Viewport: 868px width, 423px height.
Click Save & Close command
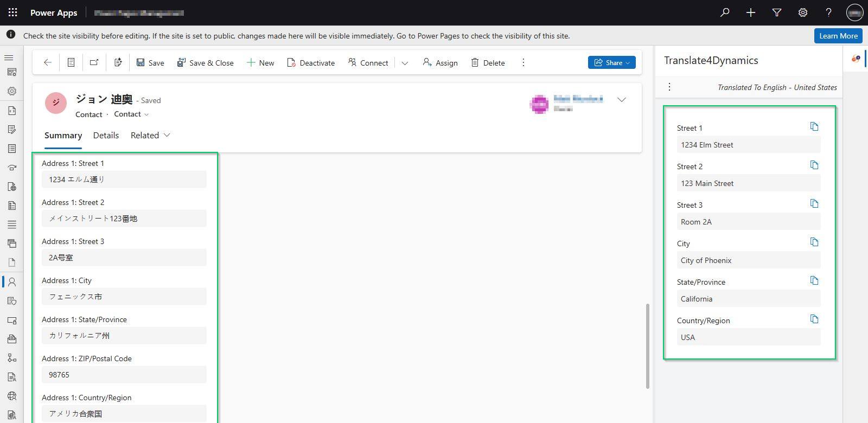205,63
